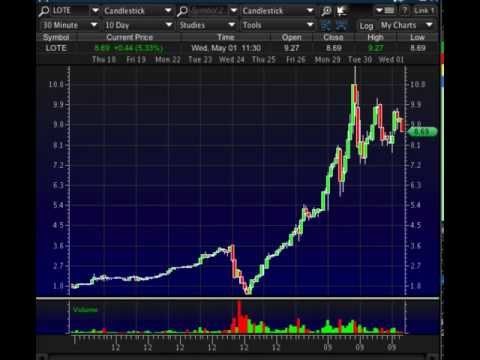Click the LOTE row symbol cell
The height and width of the screenshot is (360, 480).
[x=56, y=48]
